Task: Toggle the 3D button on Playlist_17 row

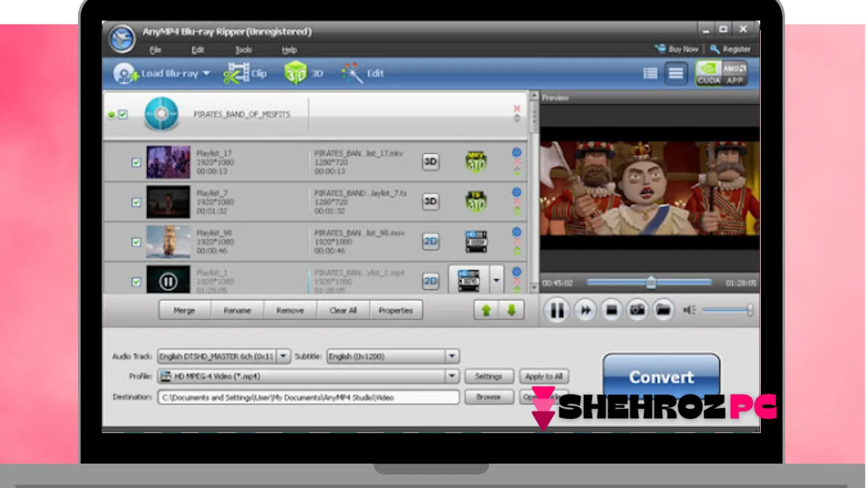Action: [431, 162]
